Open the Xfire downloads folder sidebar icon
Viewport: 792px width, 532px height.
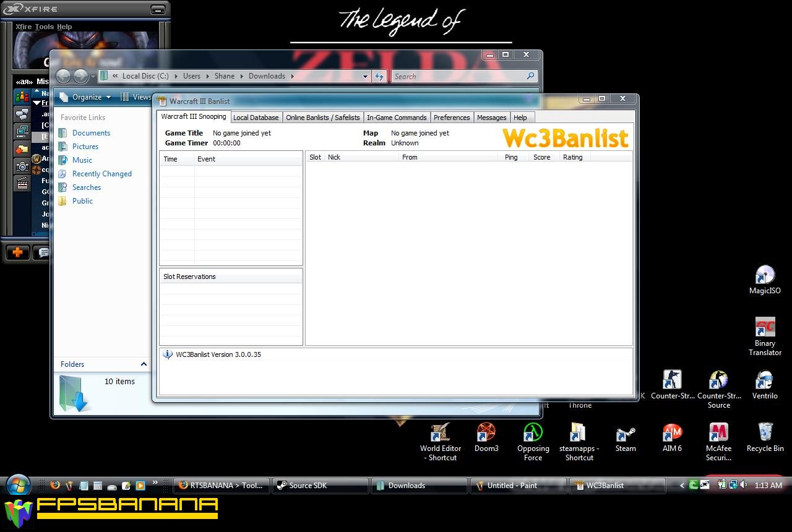pyautogui.click(x=22, y=148)
